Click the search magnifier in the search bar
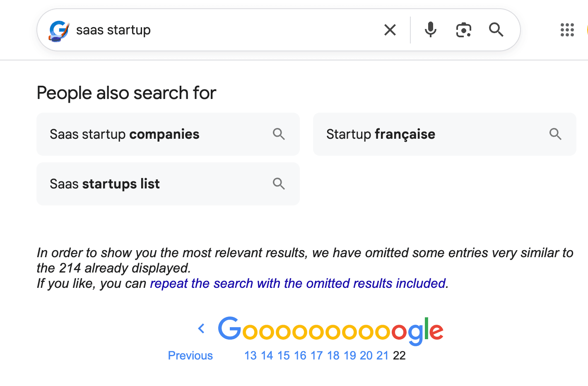 (x=496, y=29)
